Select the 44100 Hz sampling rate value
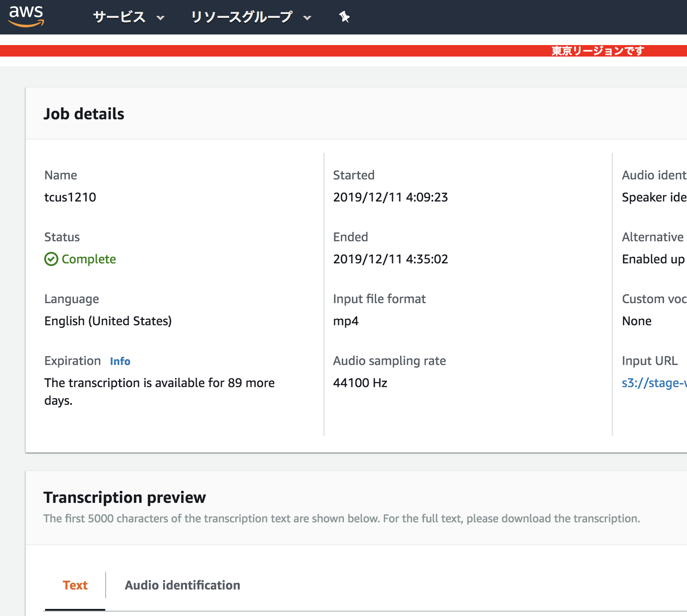Image resolution: width=687 pixels, height=616 pixels. [360, 383]
